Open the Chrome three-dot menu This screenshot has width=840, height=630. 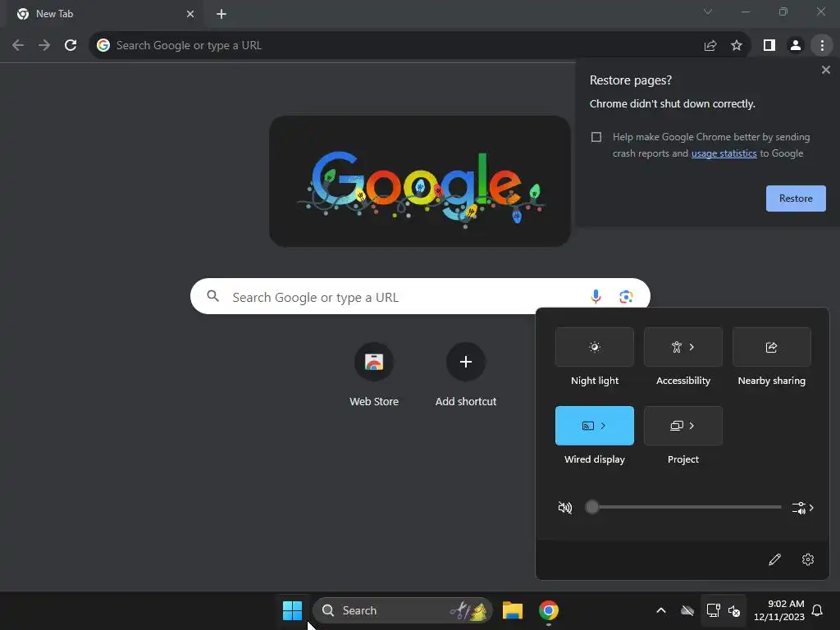(x=822, y=46)
